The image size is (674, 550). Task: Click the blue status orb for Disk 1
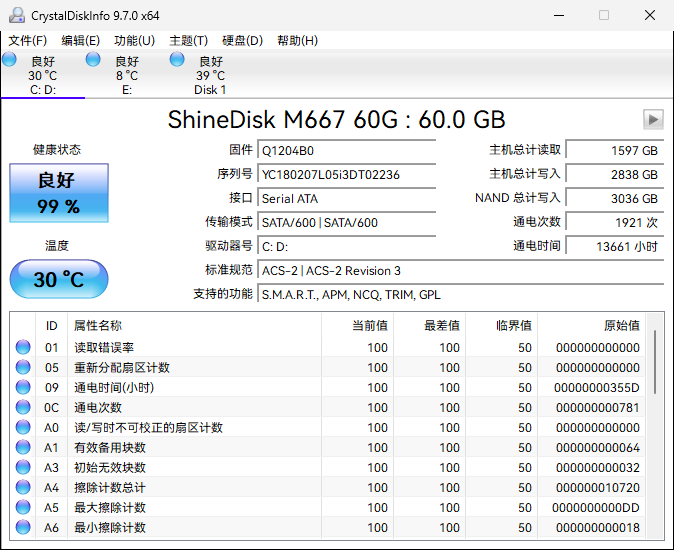pyautogui.click(x=177, y=59)
